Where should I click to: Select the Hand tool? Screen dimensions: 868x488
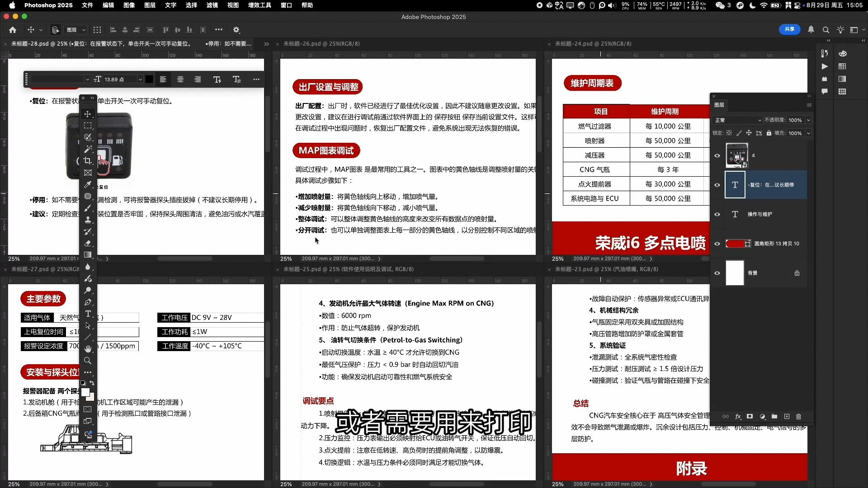point(88,348)
